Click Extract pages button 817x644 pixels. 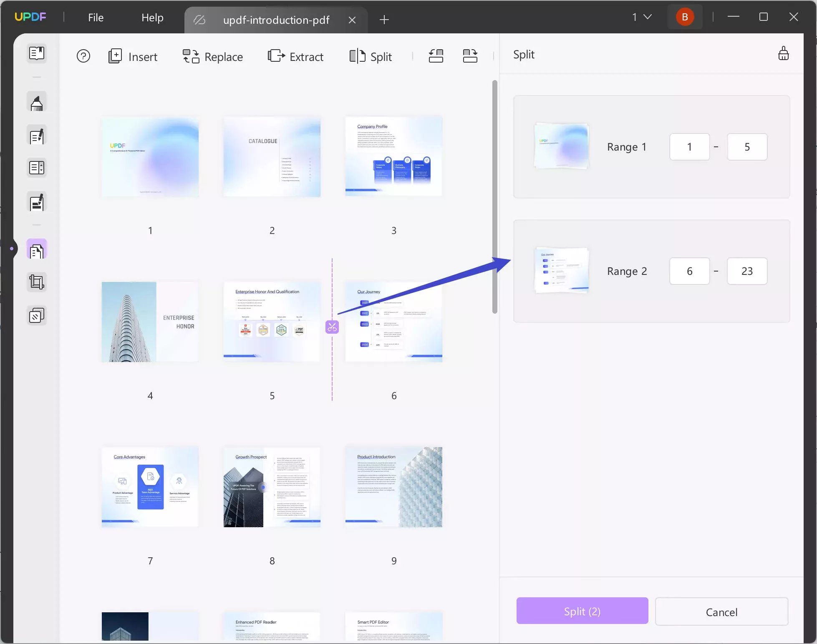tap(295, 56)
